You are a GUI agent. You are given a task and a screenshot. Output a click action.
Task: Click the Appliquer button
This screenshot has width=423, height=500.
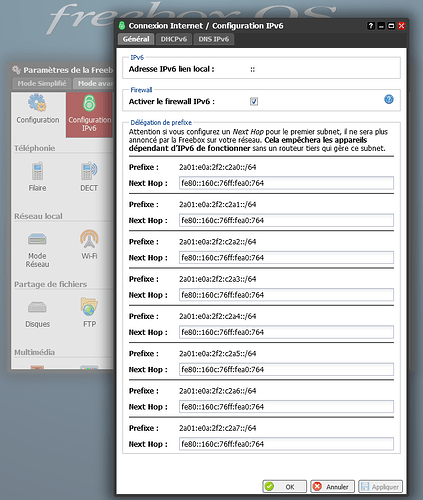[380, 486]
